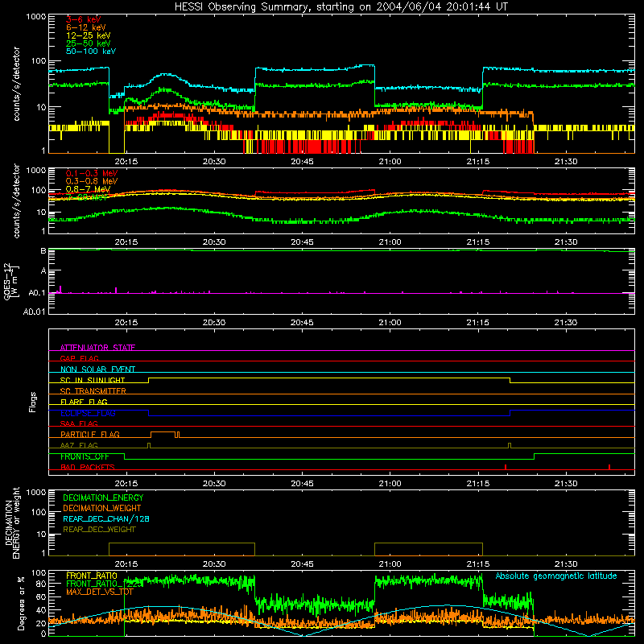Click the DECIMATION_WEIGHT legend entry
This screenshot has height=644, width=644.
pos(102,508)
